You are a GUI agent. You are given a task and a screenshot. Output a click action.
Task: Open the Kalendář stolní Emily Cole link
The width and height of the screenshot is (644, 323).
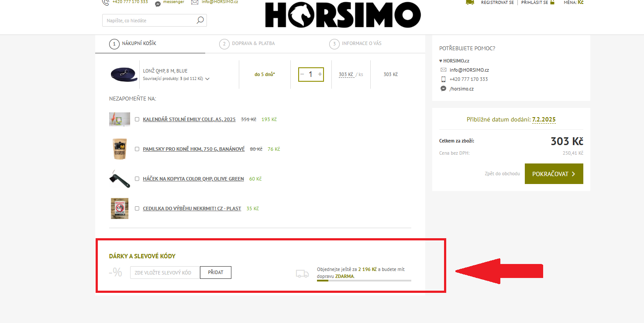tap(189, 119)
